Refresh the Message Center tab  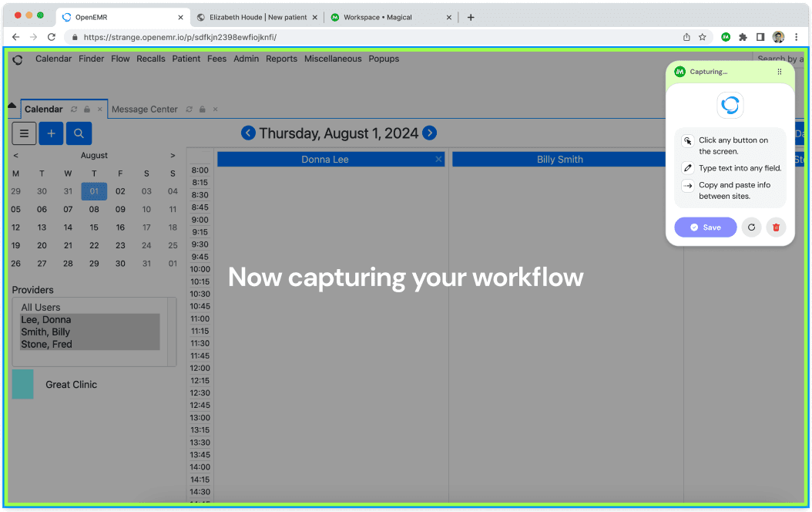[189, 109]
